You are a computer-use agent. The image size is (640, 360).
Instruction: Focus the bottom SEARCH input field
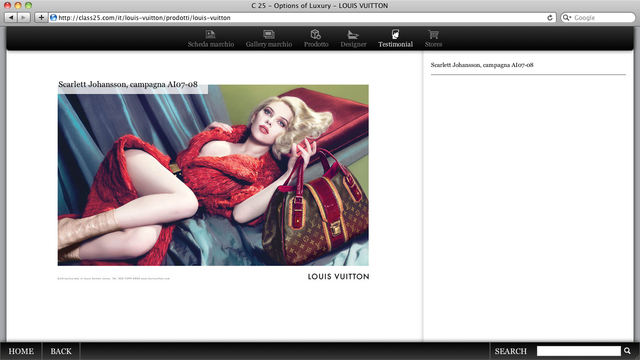579,351
